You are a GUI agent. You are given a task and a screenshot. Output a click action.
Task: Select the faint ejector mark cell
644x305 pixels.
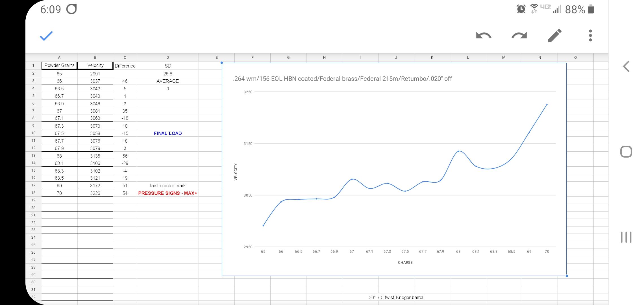pos(168,186)
